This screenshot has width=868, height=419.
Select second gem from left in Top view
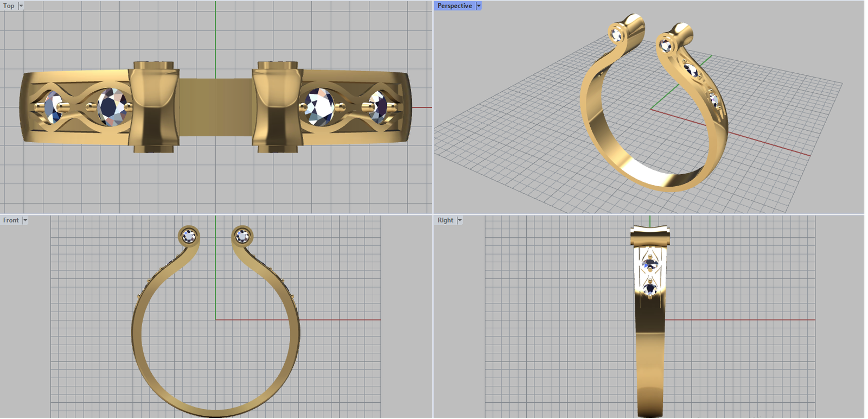coord(112,107)
